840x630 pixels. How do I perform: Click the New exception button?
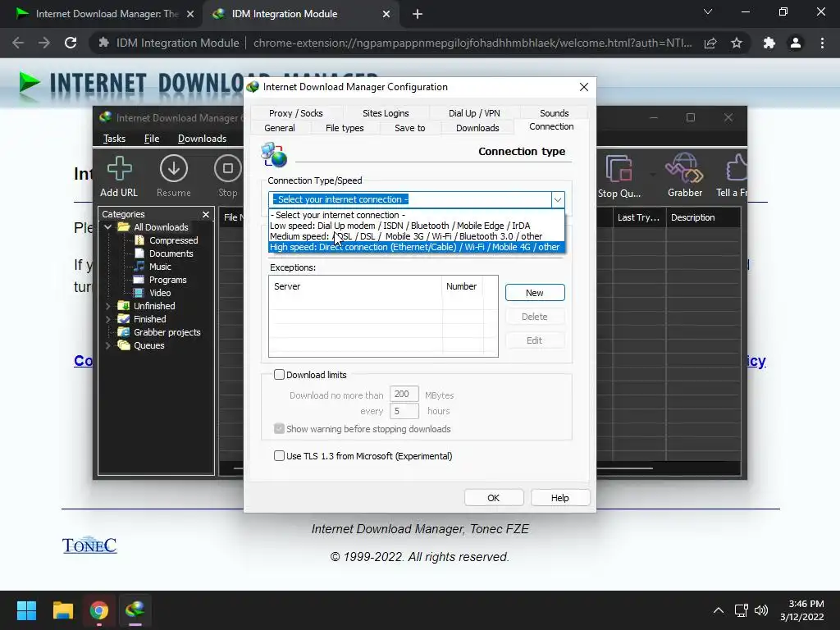535,293
